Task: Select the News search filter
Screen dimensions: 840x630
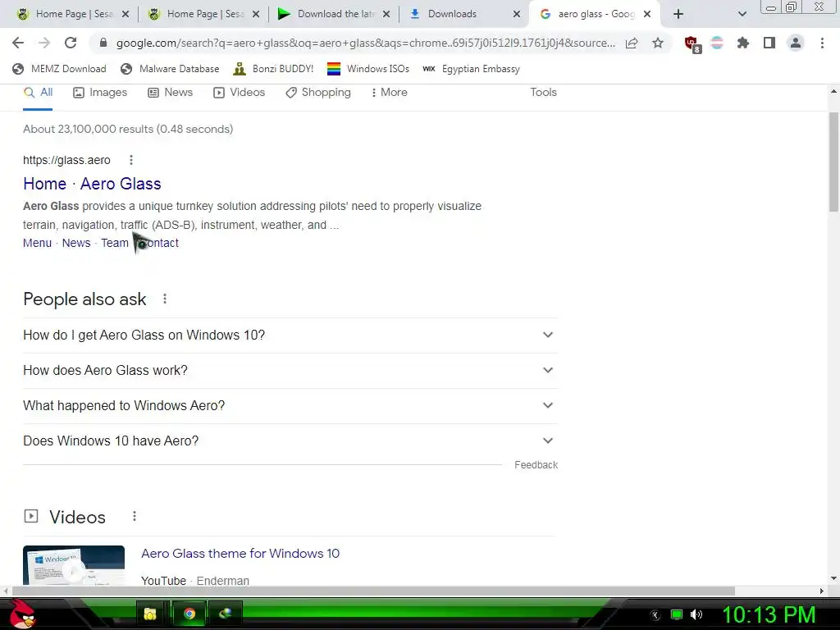Action: pos(171,92)
